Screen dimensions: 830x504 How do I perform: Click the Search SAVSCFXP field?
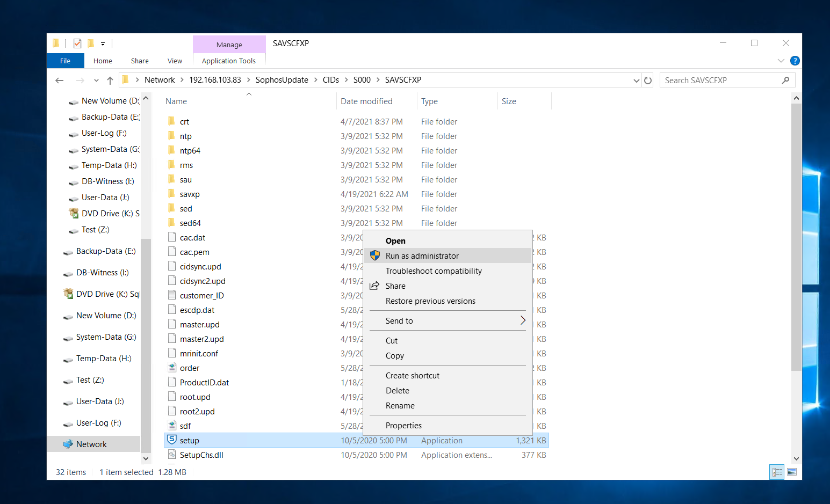(727, 80)
